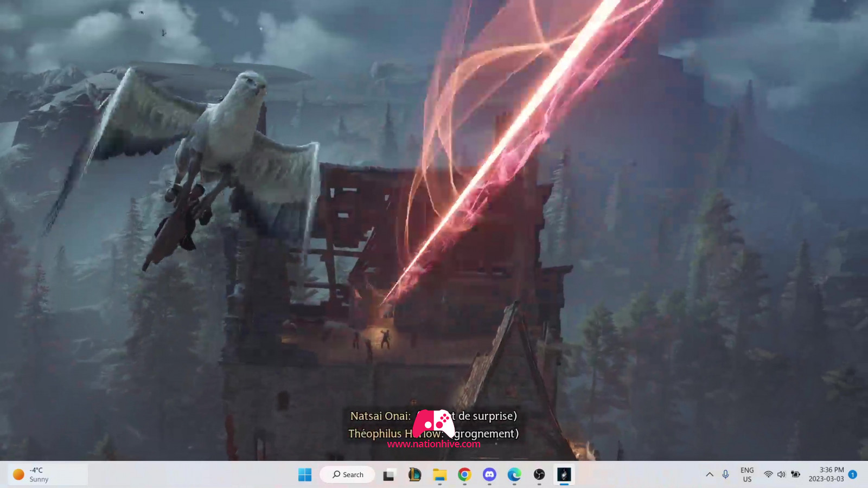
Task: Open weather widget showing -4°C Sunny
Action: click(48, 474)
